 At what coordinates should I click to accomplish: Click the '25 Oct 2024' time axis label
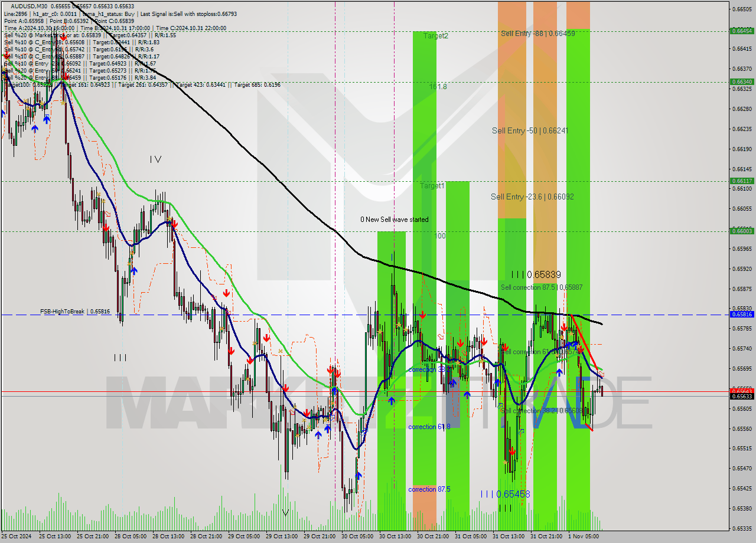[x=17, y=537]
